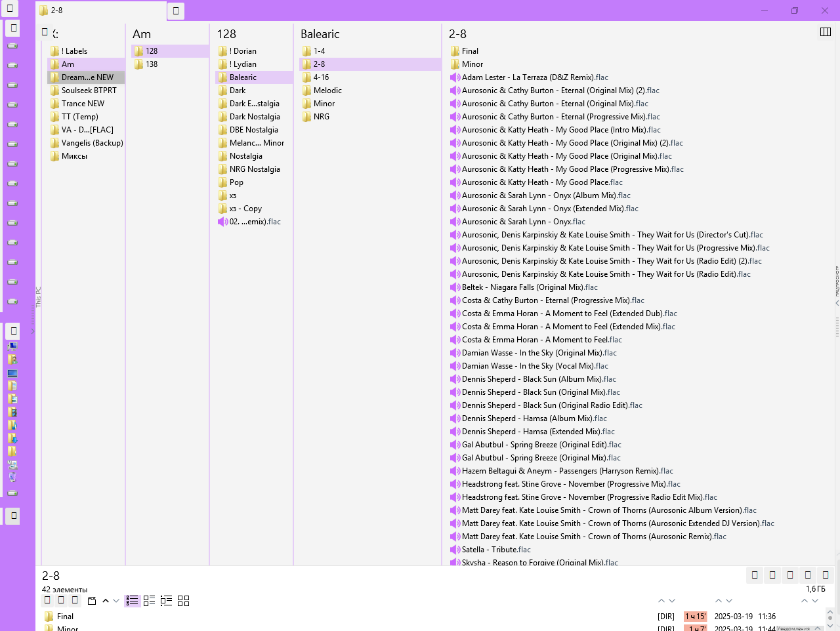Click the Am column header

(x=142, y=34)
